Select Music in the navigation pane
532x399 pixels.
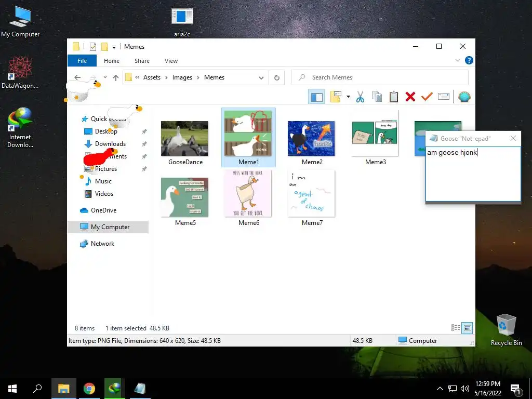103,181
